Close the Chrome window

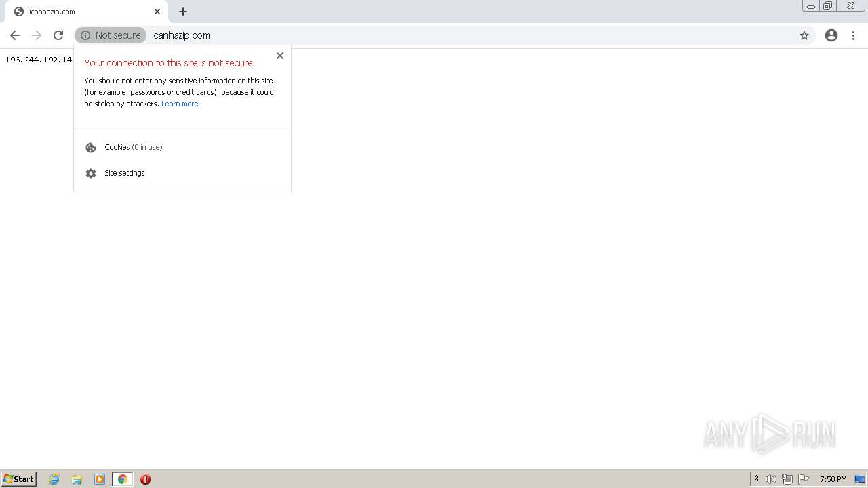(x=850, y=6)
